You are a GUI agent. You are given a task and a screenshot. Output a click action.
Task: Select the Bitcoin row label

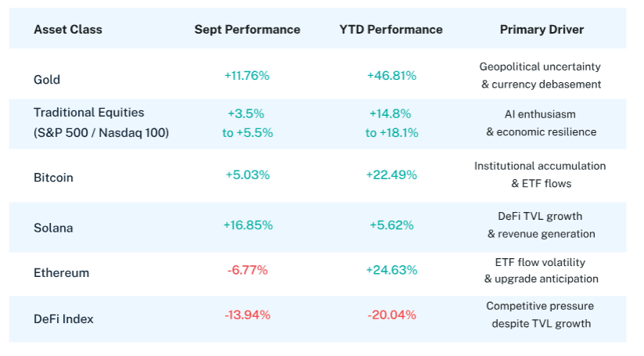pos(53,178)
